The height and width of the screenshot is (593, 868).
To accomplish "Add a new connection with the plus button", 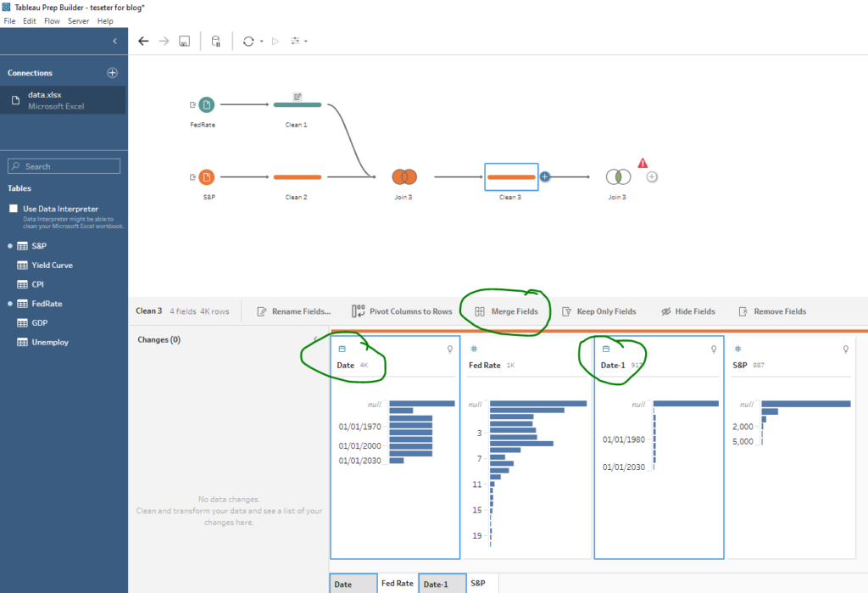I will point(112,72).
